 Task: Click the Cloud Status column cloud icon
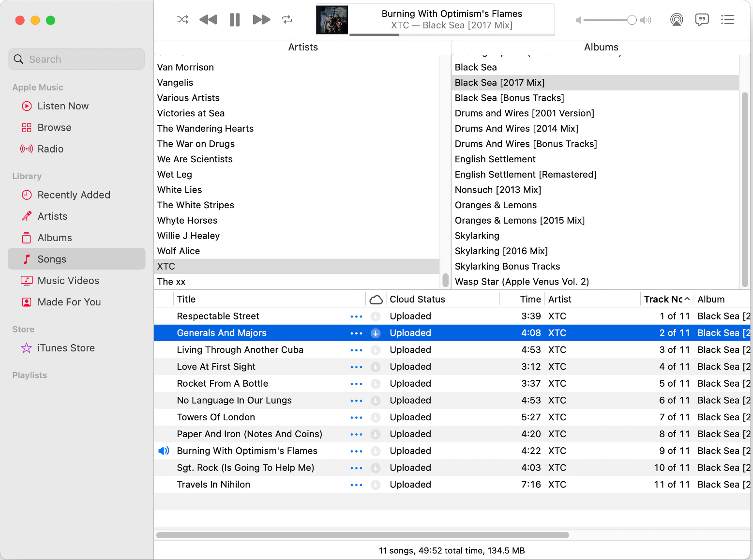376,300
